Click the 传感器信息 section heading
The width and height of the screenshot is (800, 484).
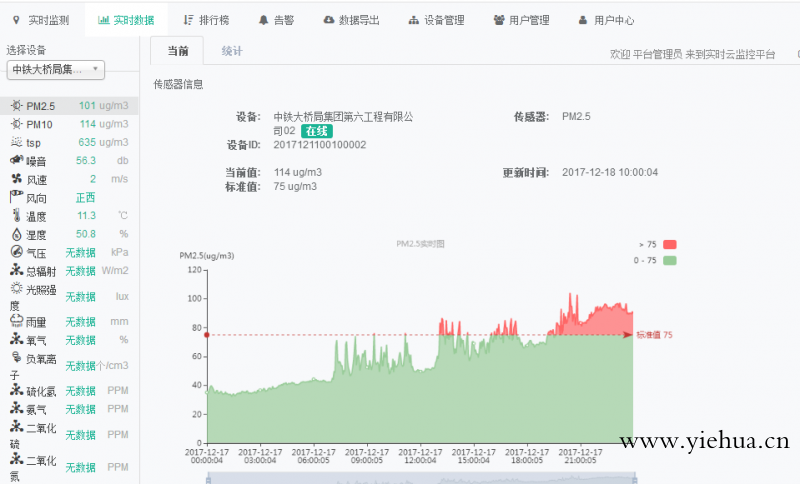coord(178,84)
